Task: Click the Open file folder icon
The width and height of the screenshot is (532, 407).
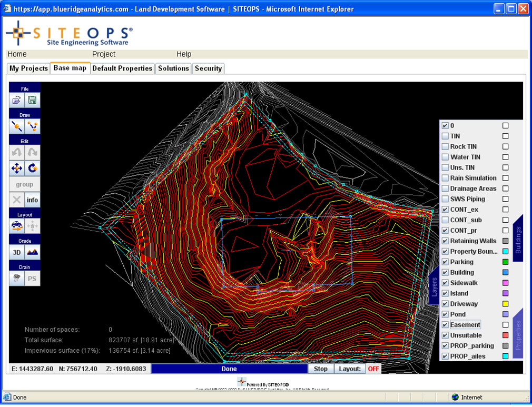Action: coord(17,100)
